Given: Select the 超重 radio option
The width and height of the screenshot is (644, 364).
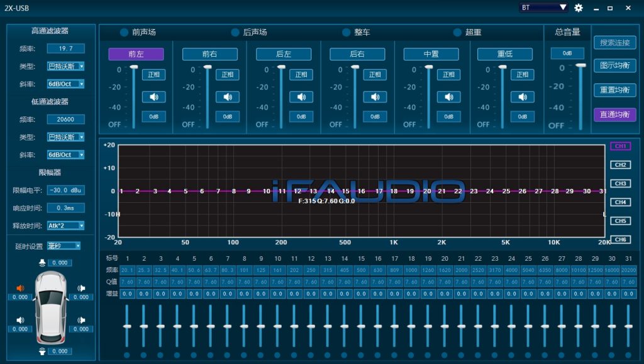Looking at the screenshot, I should (x=457, y=32).
